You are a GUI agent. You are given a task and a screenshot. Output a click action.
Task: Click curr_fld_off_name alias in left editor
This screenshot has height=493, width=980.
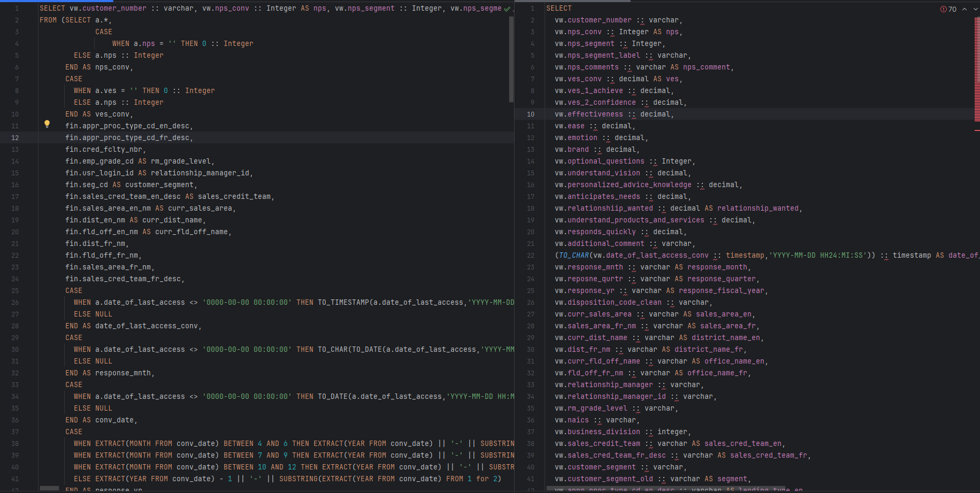[x=192, y=232]
